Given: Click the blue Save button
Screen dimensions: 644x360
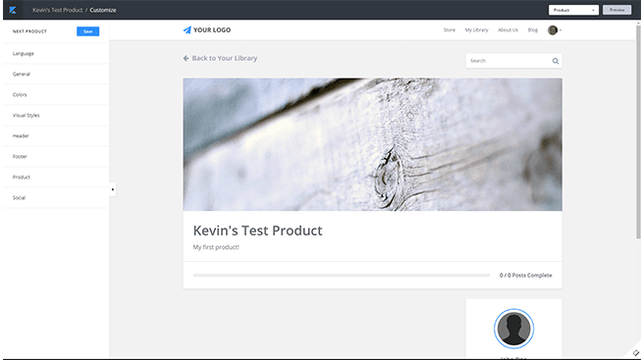Looking at the screenshot, I should [88, 31].
